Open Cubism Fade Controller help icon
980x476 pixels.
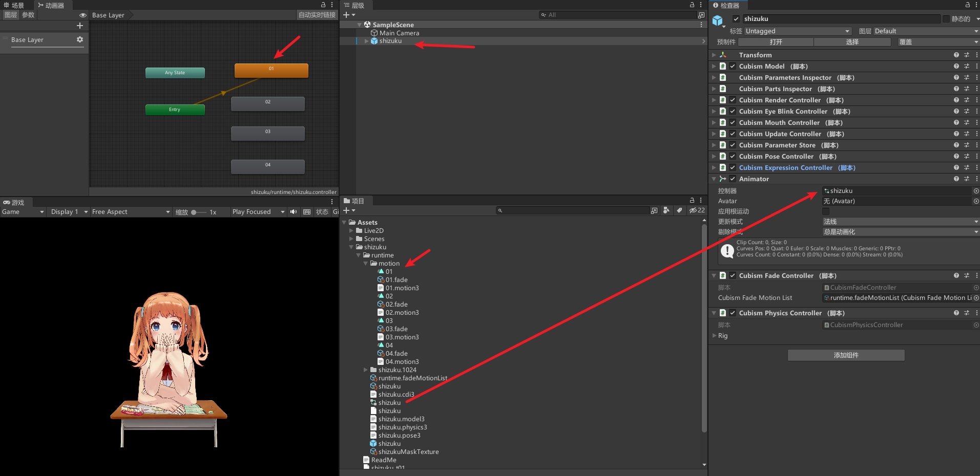coord(956,275)
